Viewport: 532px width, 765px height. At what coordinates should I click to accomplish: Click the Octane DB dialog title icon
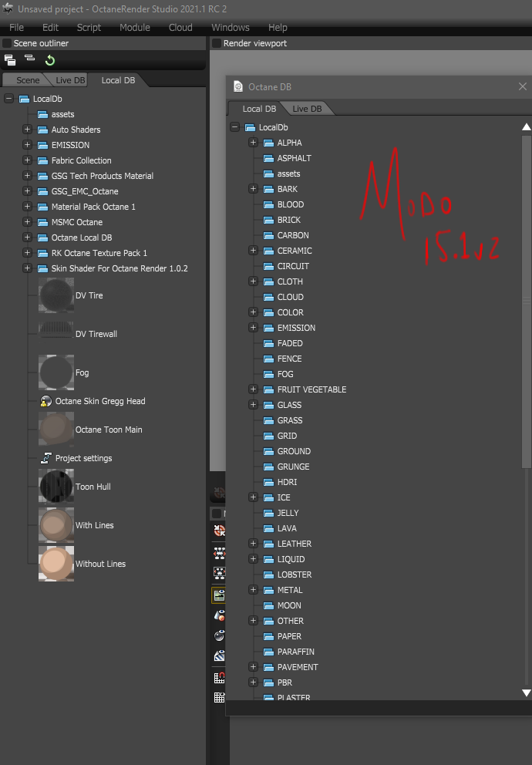(238, 87)
